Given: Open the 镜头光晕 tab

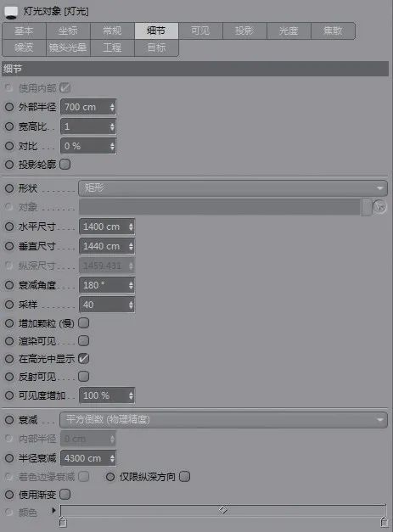Looking at the screenshot, I should pyautogui.click(x=68, y=48).
